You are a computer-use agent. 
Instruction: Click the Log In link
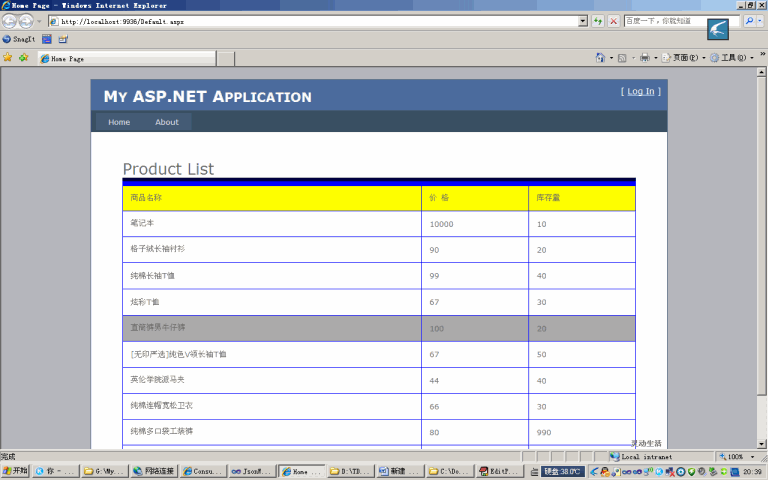(641, 91)
